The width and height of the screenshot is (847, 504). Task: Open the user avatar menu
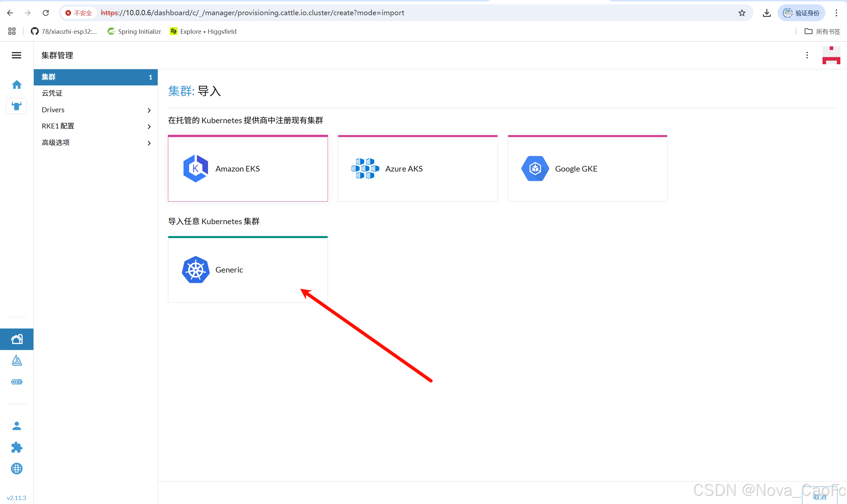coord(831,55)
